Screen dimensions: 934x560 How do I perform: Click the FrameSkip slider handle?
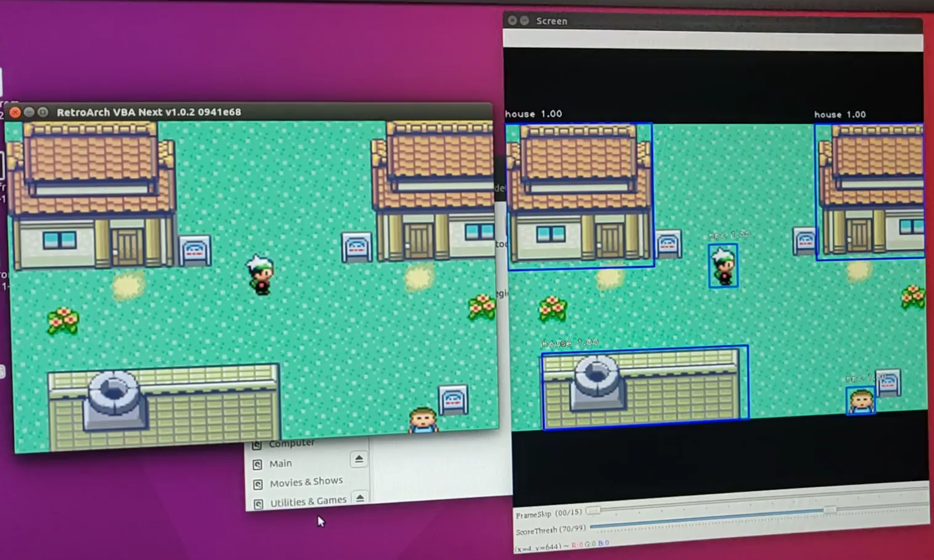[593, 510]
